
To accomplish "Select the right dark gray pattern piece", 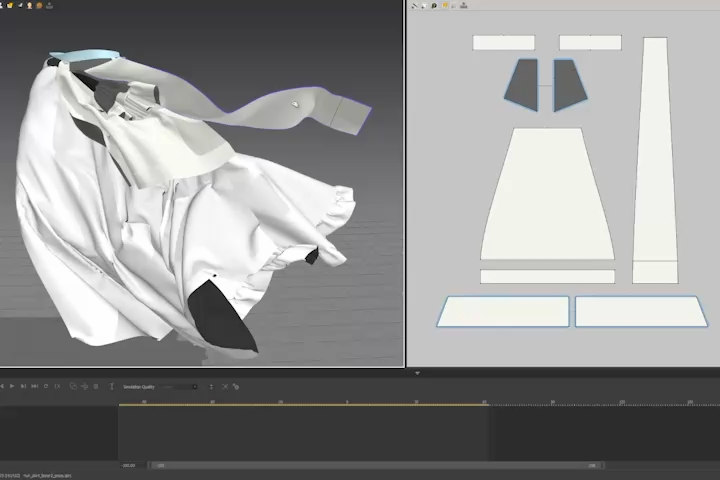I will pos(569,85).
